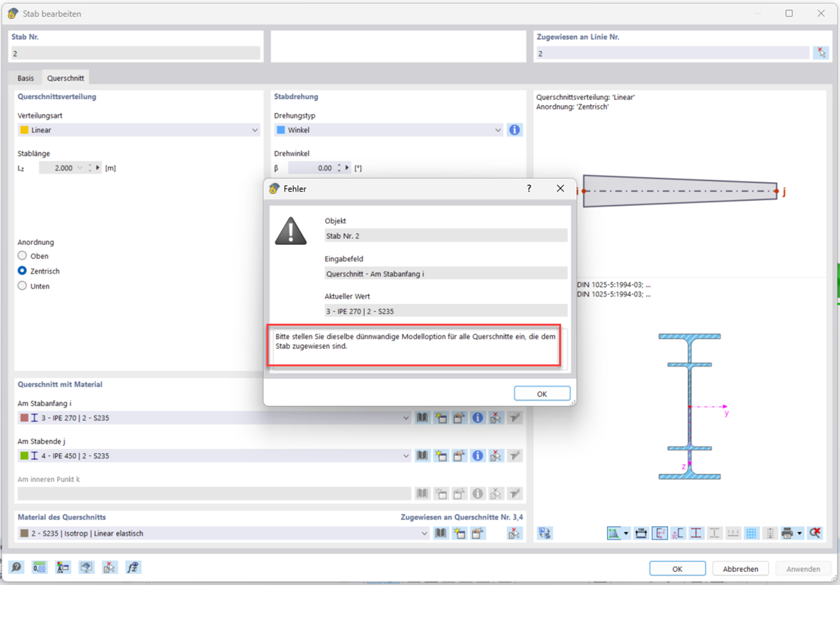This screenshot has height=631, width=840.
Task: Open the print options dropdown arrow
Action: click(799, 533)
